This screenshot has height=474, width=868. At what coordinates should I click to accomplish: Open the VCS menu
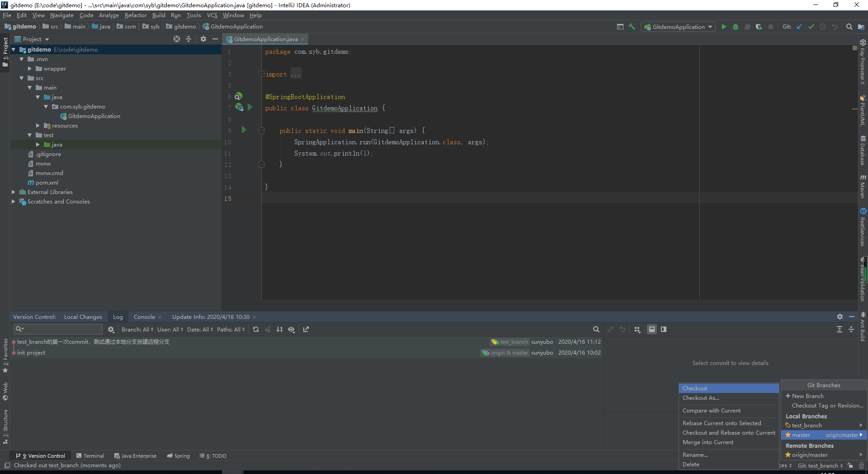tap(212, 15)
